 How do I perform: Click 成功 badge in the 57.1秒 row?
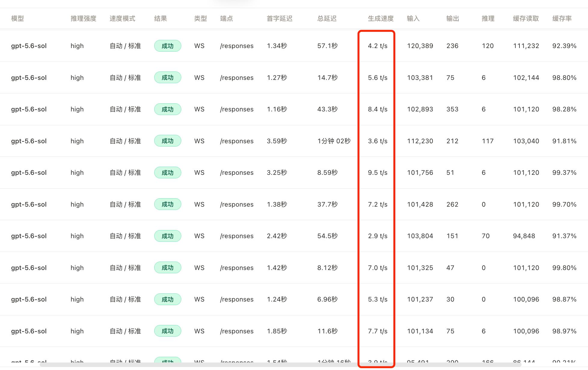(168, 46)
